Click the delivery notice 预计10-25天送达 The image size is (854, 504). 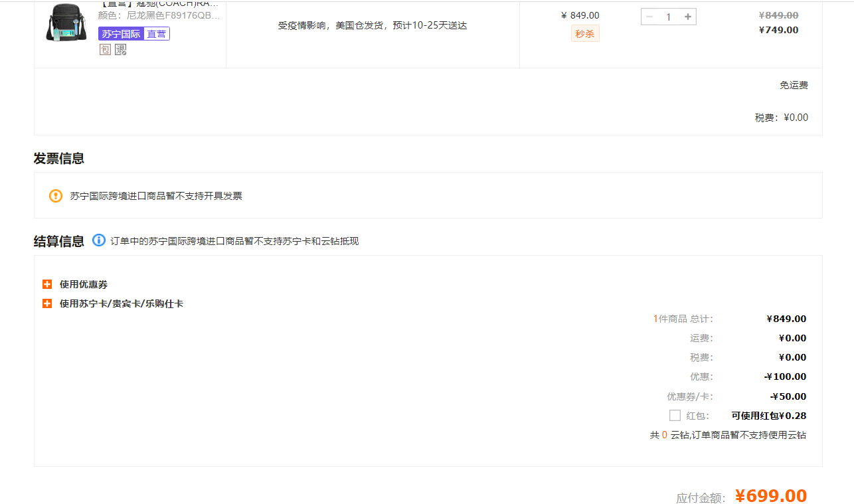[373, 26]
